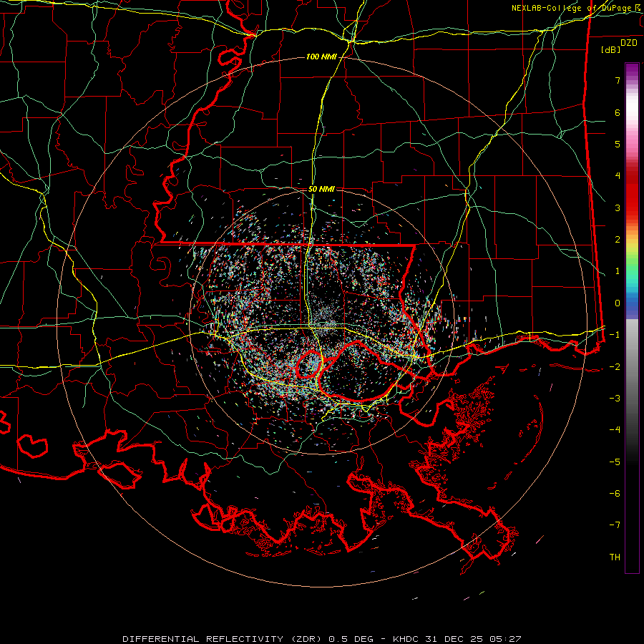Click the 50 NMI range ring label
This screenshot has width=644, height=644.
click(x=321, y=189)
